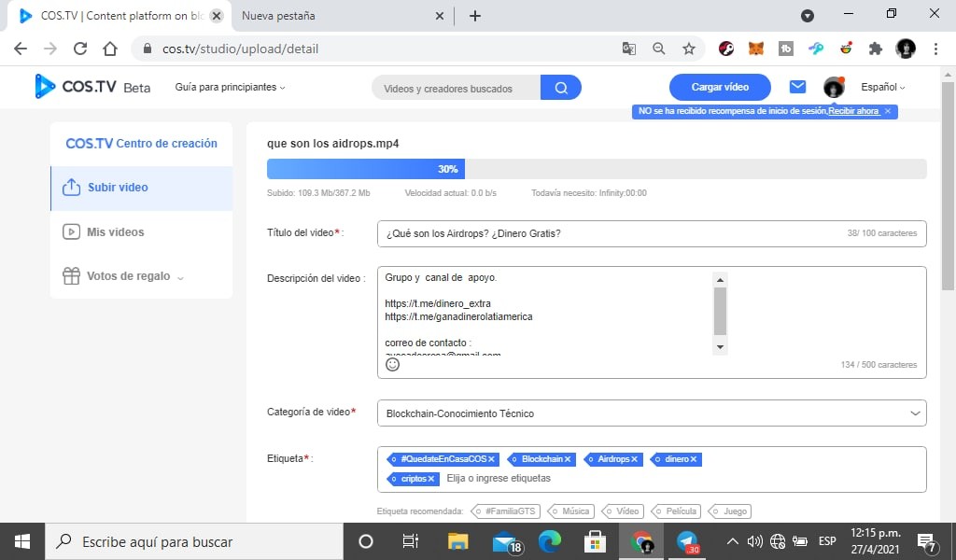This screenshot has height=560, width=956.
Task: Open a new browser tab
Action: 475,16
